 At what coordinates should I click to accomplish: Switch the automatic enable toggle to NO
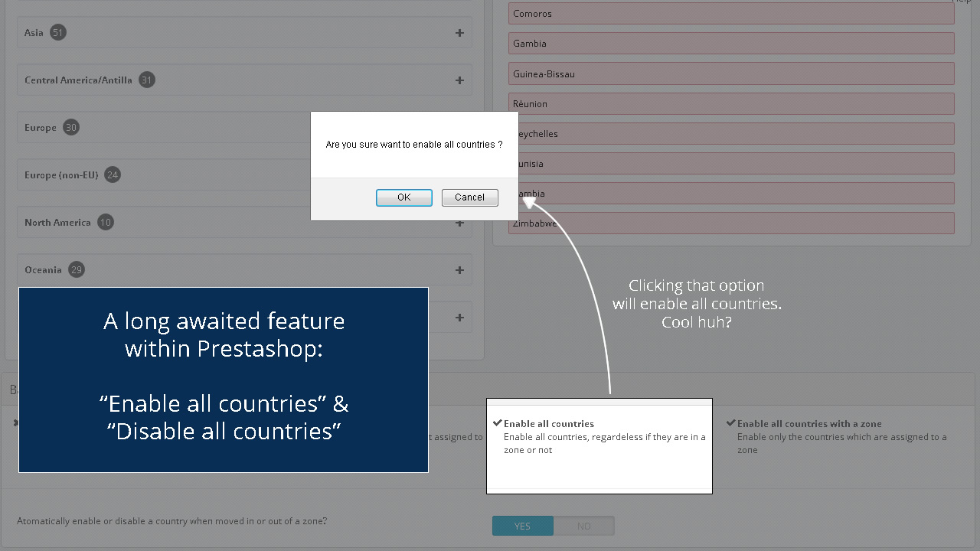(583, 526)
